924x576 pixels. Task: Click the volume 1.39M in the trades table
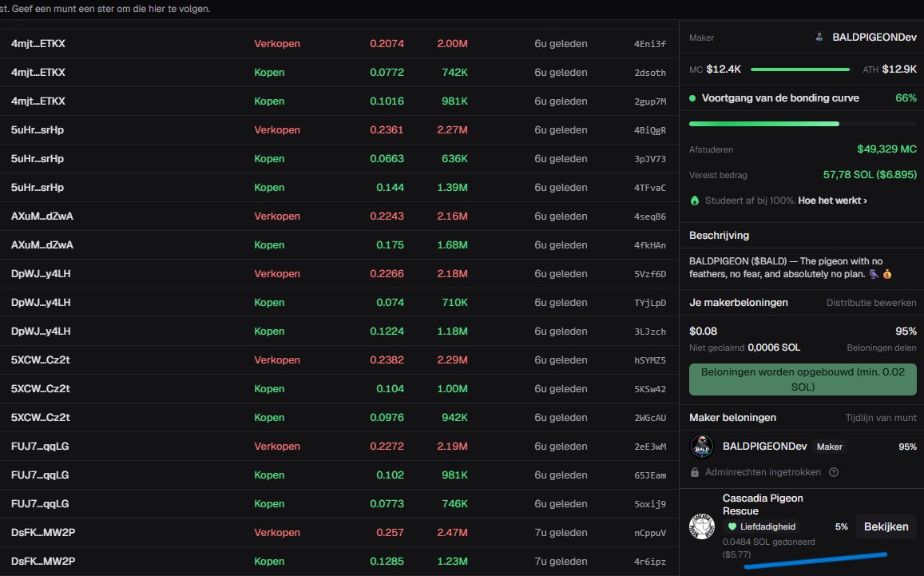[453, 188]
